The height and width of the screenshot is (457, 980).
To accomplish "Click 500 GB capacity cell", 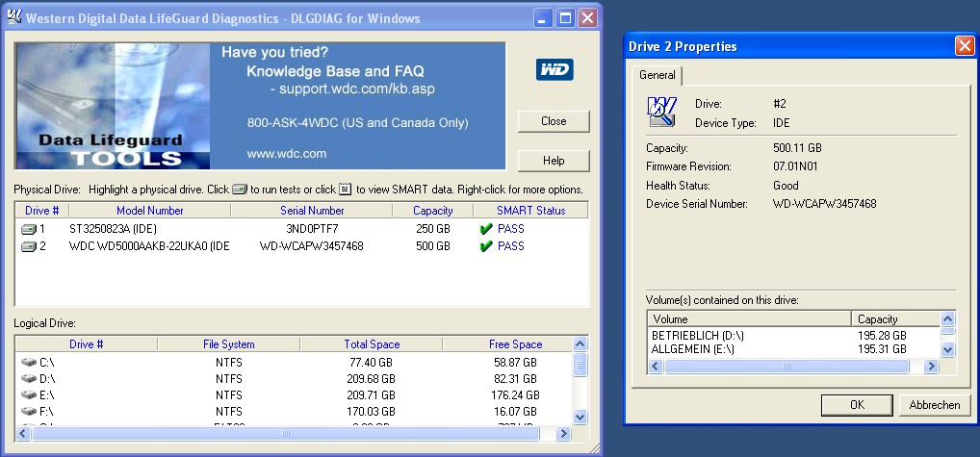I will pyautogui.click(x=433, y=246).
